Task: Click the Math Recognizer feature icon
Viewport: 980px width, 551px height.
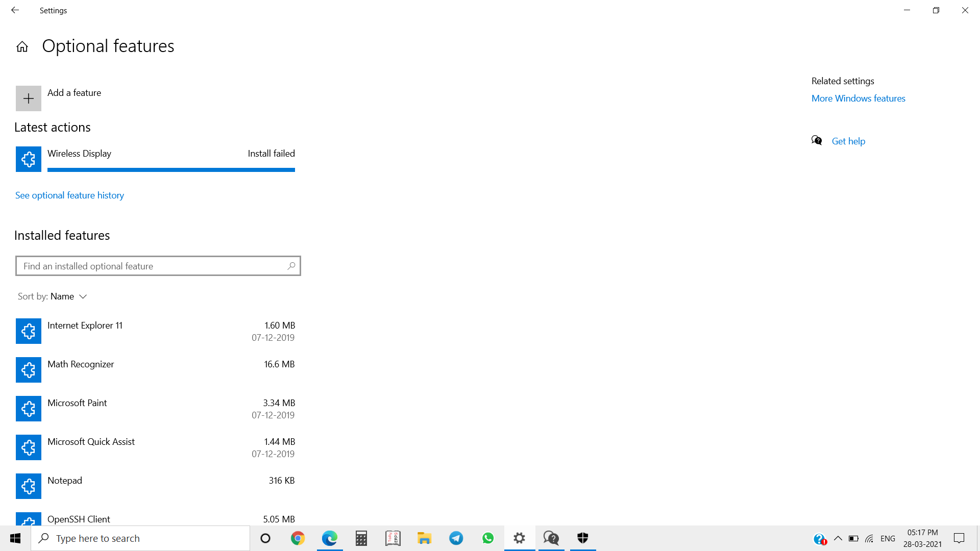Action: [x=29, y=370]
